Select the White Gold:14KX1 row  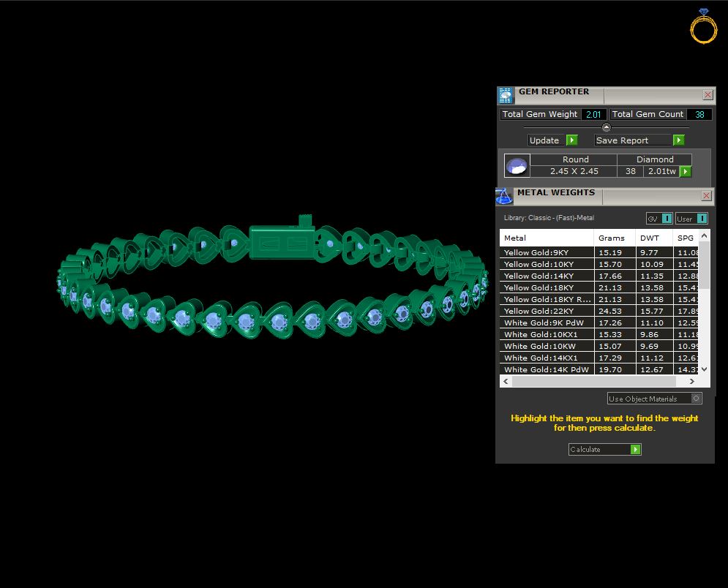(599, 358)
